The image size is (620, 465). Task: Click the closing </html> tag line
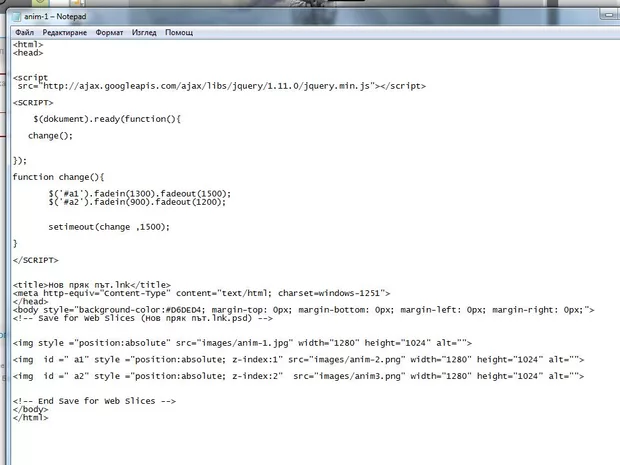click(30, 418)
